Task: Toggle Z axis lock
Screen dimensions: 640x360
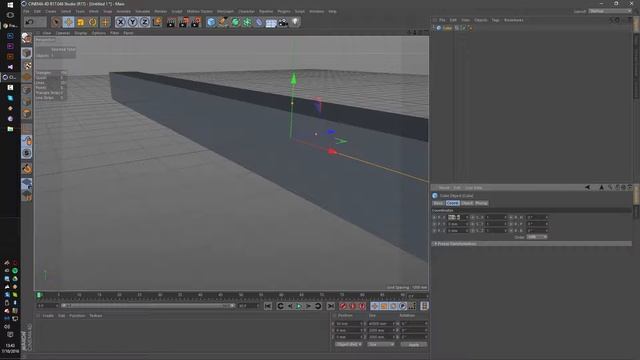Action: click(144, 22)
